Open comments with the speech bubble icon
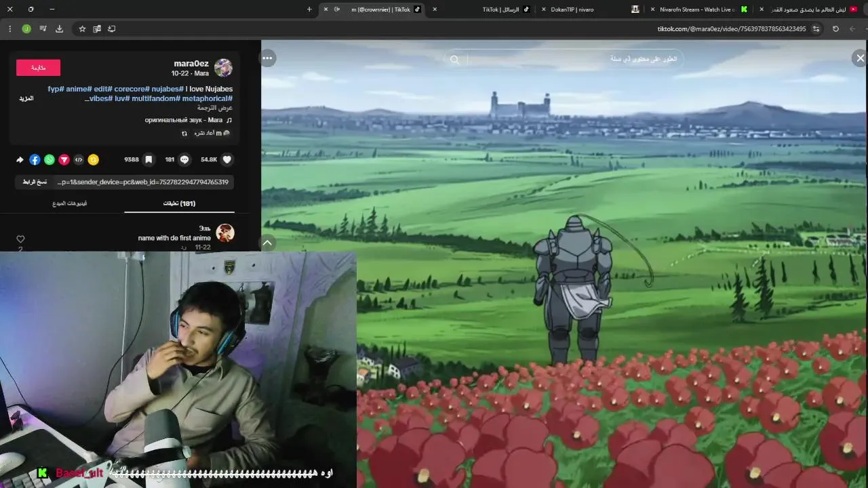 click(184, 160)
